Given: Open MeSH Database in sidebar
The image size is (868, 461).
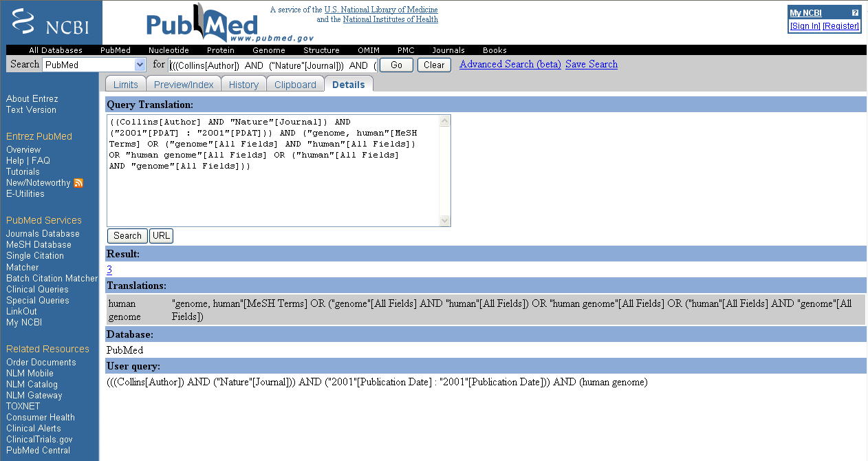Looking at the screenshot, I should [x=39, y=245].
